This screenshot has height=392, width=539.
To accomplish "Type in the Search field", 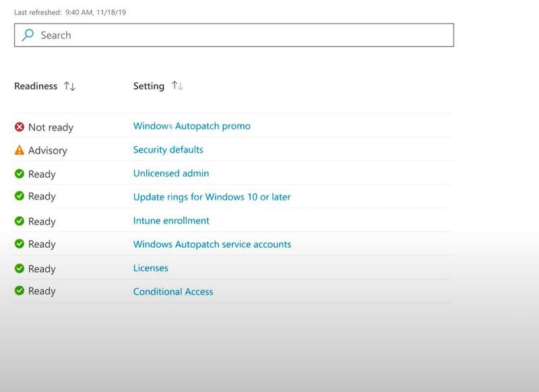I will click(x=243, y=35).
